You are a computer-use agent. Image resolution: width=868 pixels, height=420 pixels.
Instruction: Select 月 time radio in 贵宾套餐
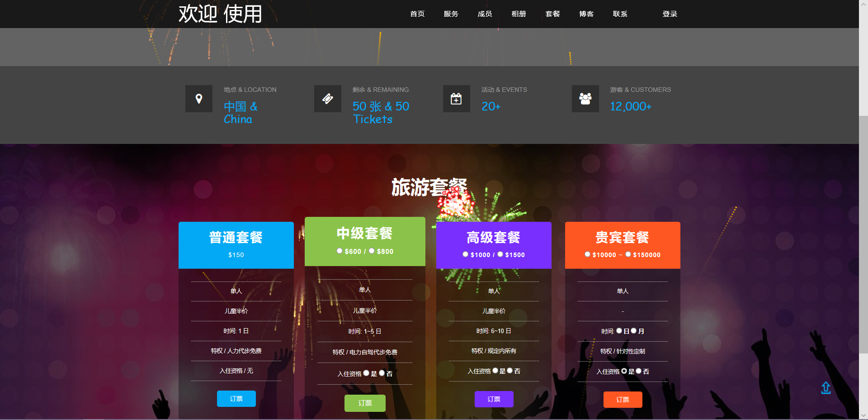point(634,331)
